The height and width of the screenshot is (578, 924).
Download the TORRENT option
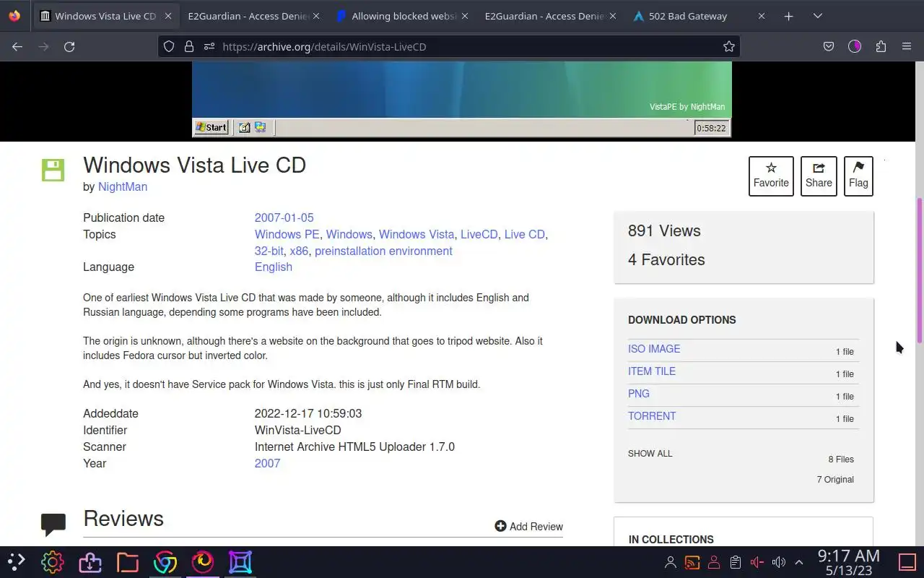(x=652, y=416)
